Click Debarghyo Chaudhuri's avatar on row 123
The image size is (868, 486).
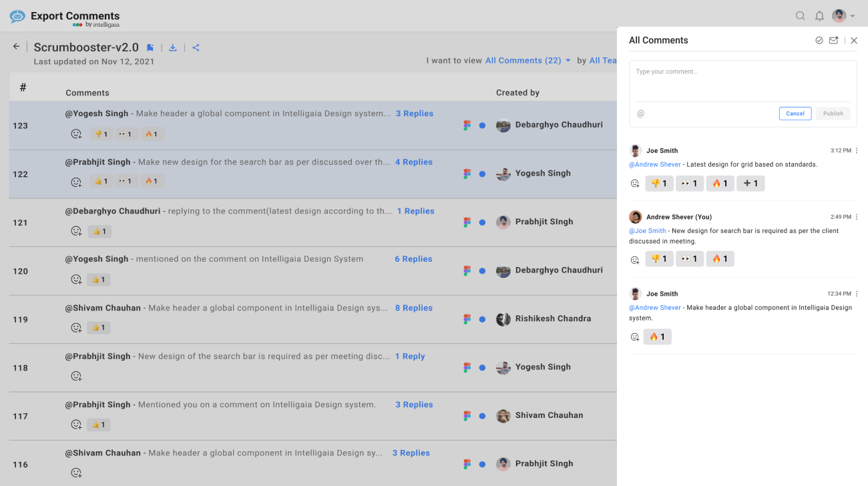click(x=503, y=125)
